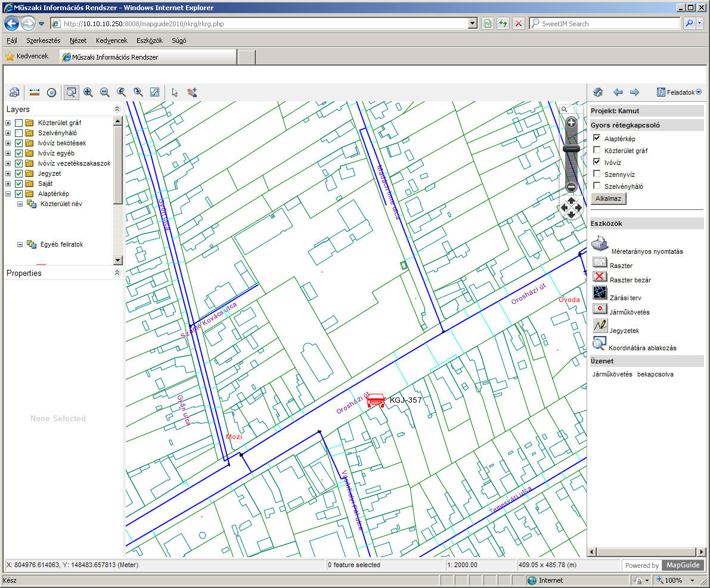Click the zoom in magnifier tool
Viewport: 710px width, 588px height.
coord(88,92)
